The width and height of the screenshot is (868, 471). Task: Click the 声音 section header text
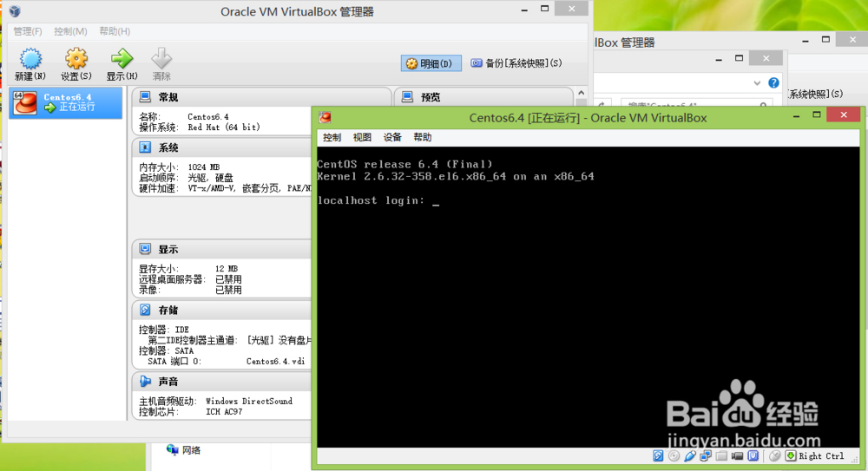click(168, 382)
